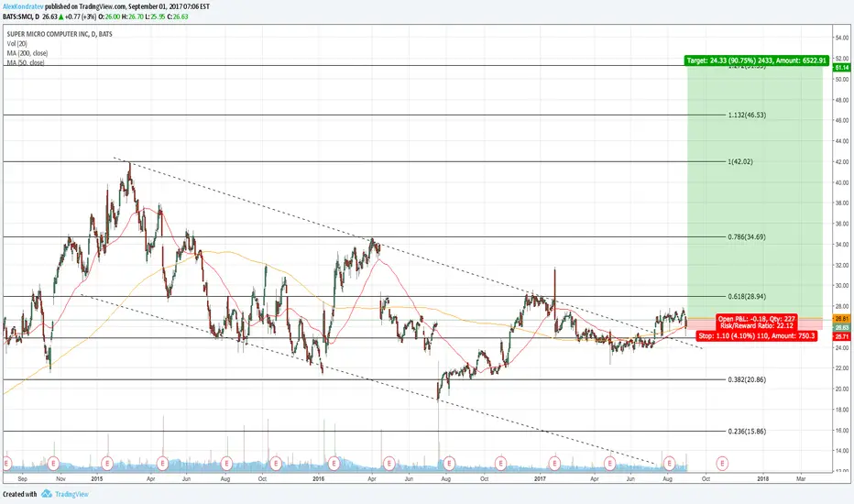The width and height of the screenshot is (854, 504).
Task: Select the MA (50, close) indicator label
Action: (x=26, y=62)
